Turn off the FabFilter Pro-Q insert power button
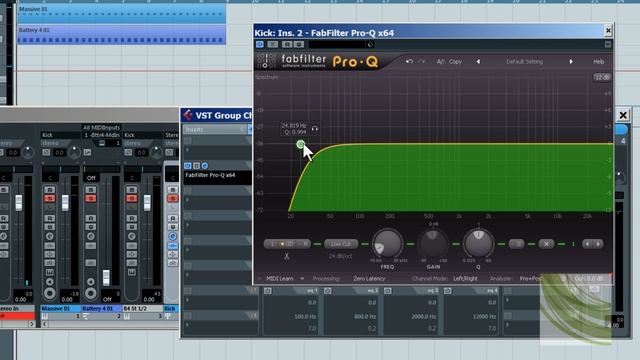Viewport: 640px width, 360px height. 188,165
